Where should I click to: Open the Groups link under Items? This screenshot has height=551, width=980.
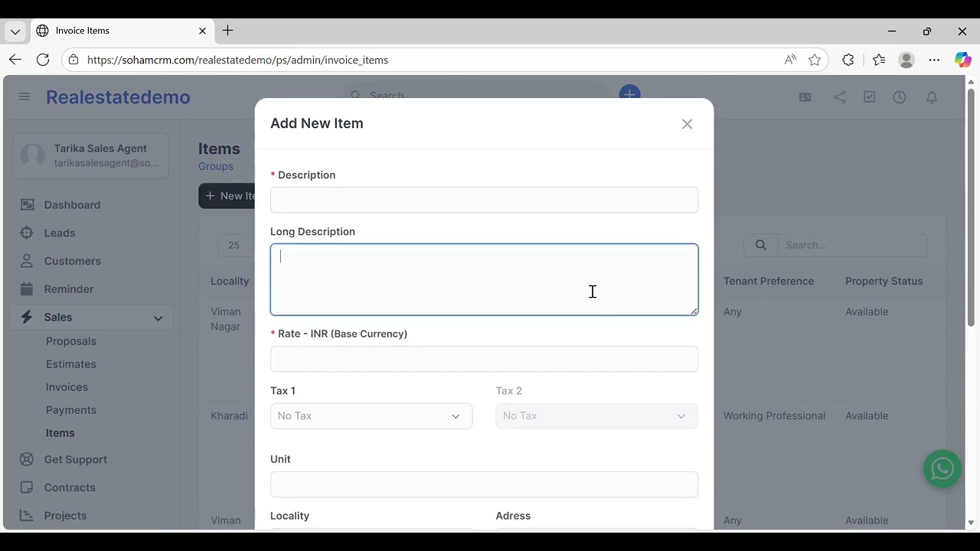216,166
